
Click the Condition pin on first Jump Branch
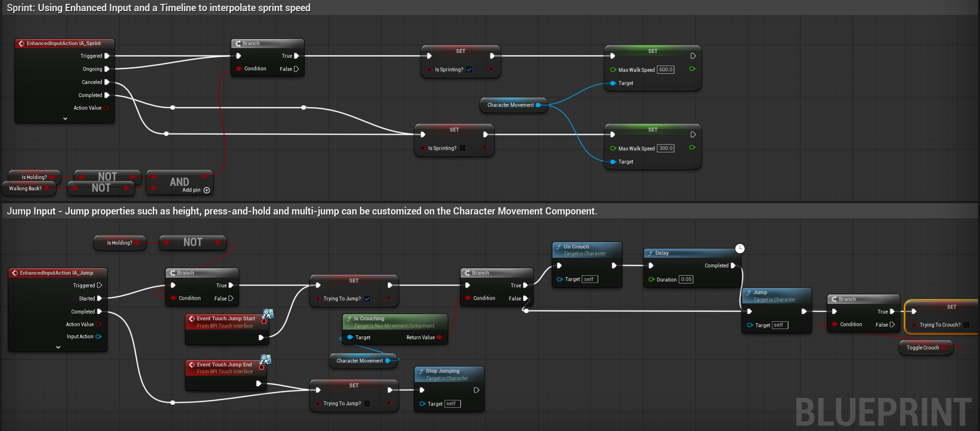click(173, 298)
